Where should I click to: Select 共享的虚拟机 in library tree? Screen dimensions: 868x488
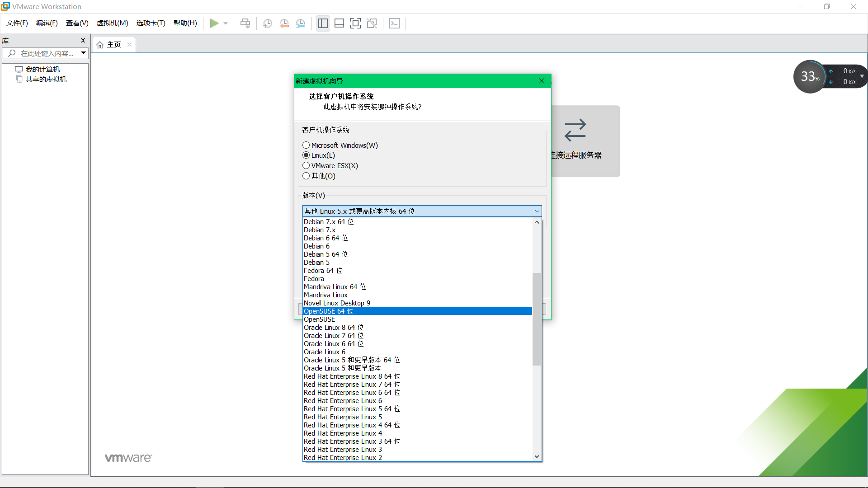coord(46,79)
